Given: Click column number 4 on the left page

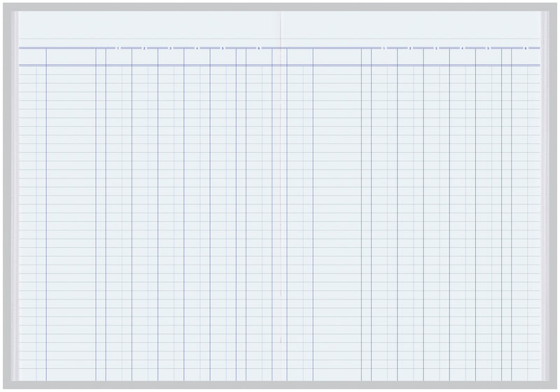Looking at the screenshot, I should [x=197, y=48].
